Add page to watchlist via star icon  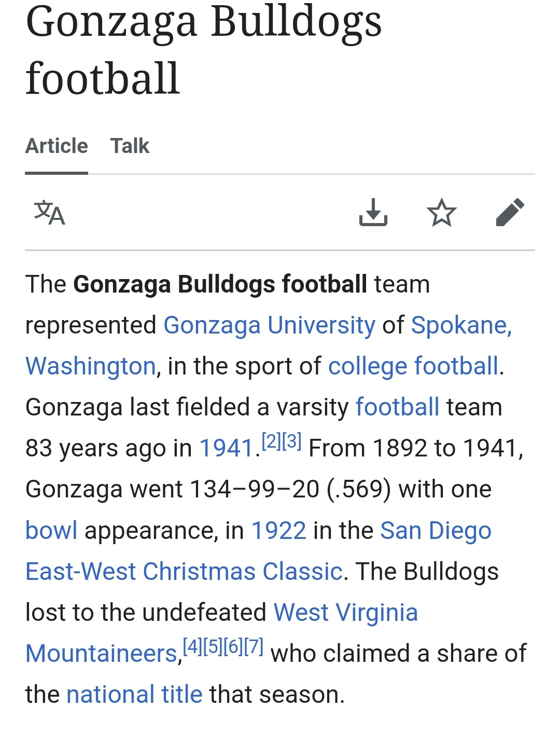point(442,213)
